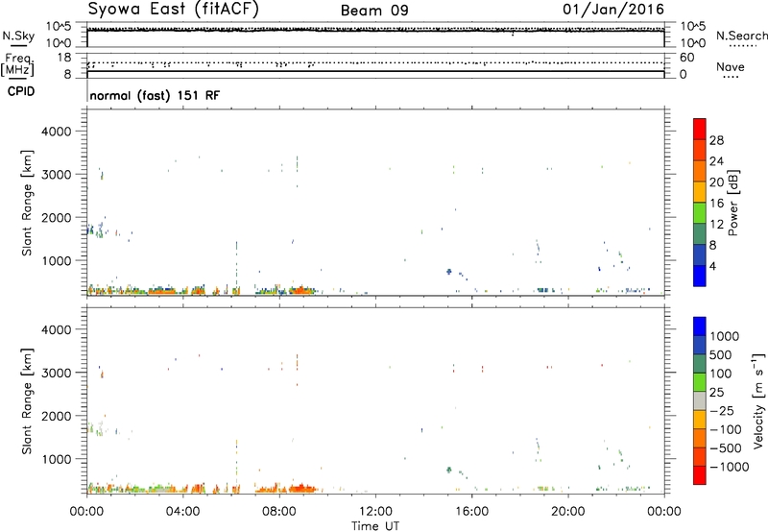Click the 'Freq. [MHz]' axis label
Screen dimensions: 768x532
pos(17,64)
